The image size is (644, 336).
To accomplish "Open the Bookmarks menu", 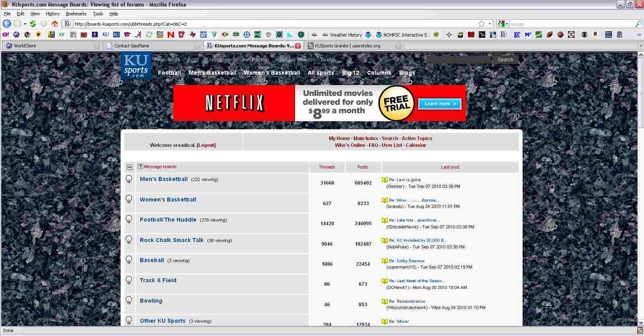I will click(x=76, y=14).
